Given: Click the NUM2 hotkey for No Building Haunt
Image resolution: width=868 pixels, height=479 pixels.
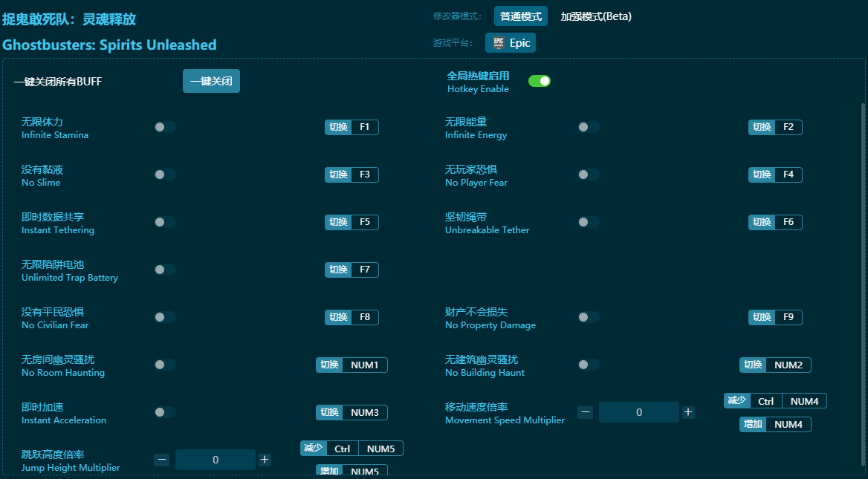Looking at the screenshot, I should point(788,365).
